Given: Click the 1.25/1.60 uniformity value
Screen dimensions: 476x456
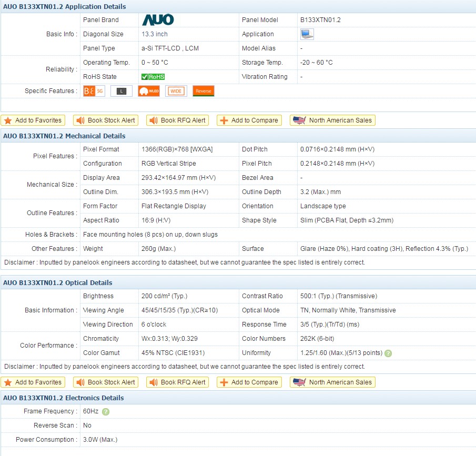Looking at the screenshot, I should pyautogui.click(x=341, y=353).
